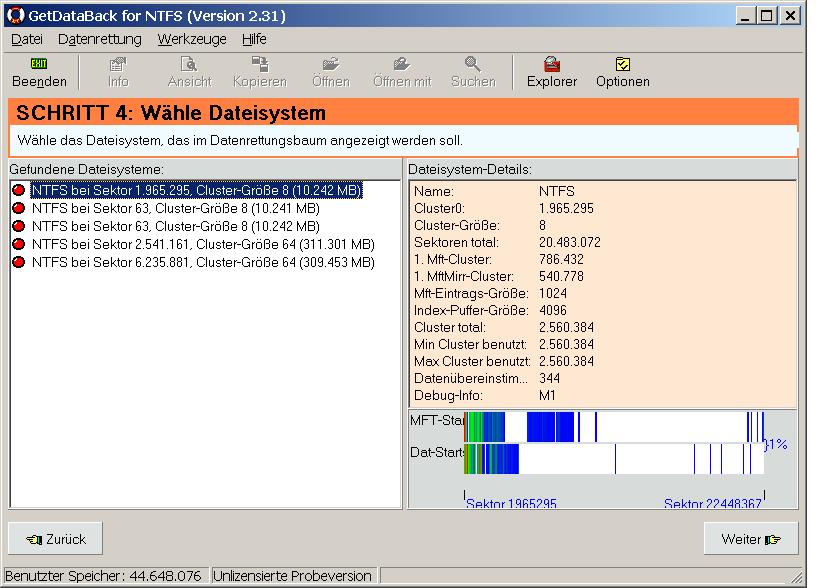Image resolution: width=840 pixels, height=588 pixels.
Task: Click red dot beside Sektor 2.541.161 entry
Action: [x=19, y=244]
